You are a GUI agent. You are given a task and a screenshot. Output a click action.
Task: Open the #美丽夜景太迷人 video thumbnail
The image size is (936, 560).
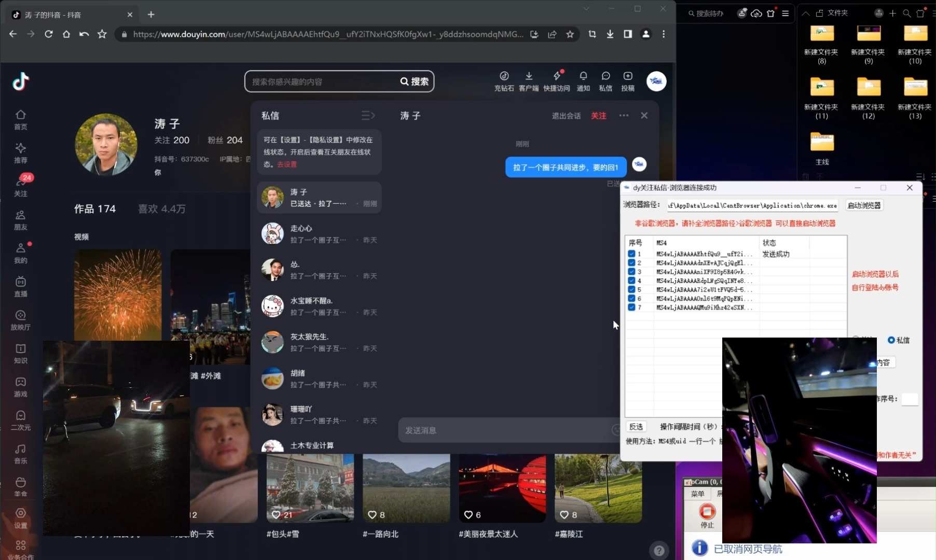click(x=502, y=488)
